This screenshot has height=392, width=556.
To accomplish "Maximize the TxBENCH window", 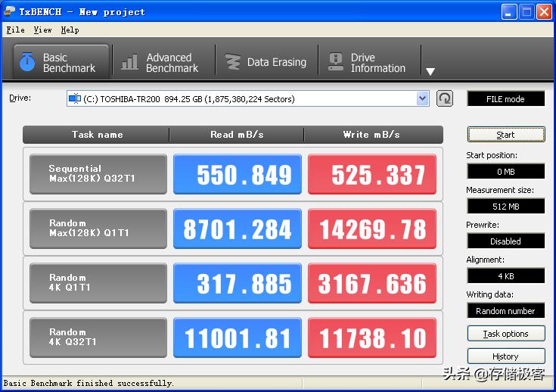I will (526, 11).
